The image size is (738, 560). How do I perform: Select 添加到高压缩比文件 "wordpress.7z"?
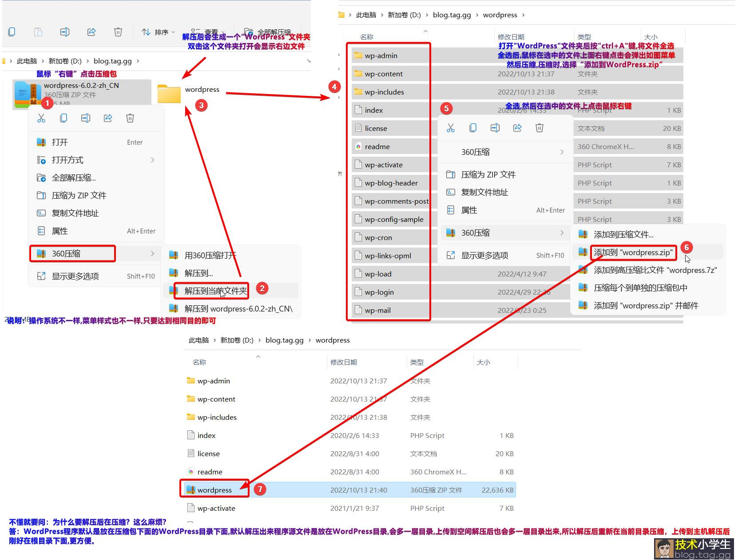coord(655,270)
